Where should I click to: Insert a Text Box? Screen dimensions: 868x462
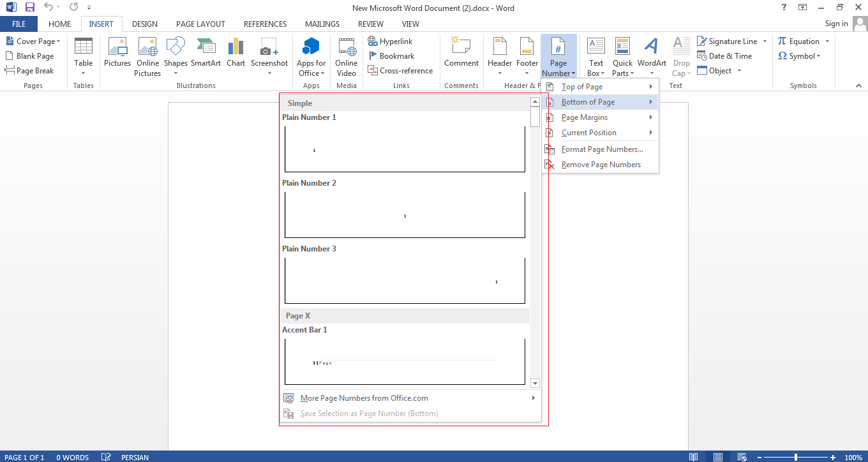(x=596, y=57)
